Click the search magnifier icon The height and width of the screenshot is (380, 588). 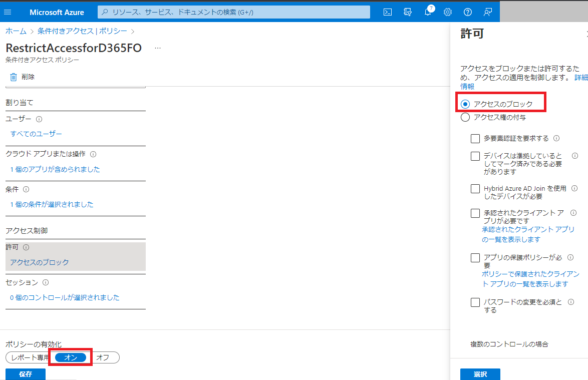105,12
